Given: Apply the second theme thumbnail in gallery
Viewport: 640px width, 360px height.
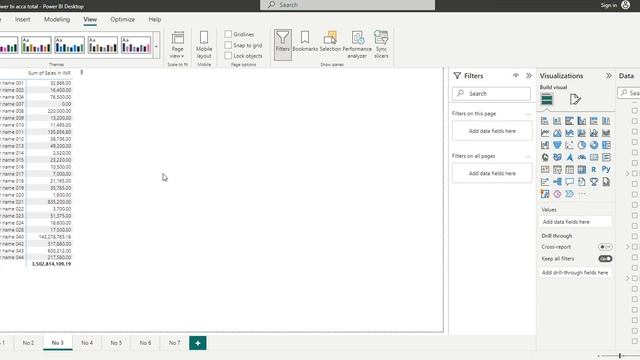Looking at the screenshot, I should pyautogui.click(x=36, y=45).
